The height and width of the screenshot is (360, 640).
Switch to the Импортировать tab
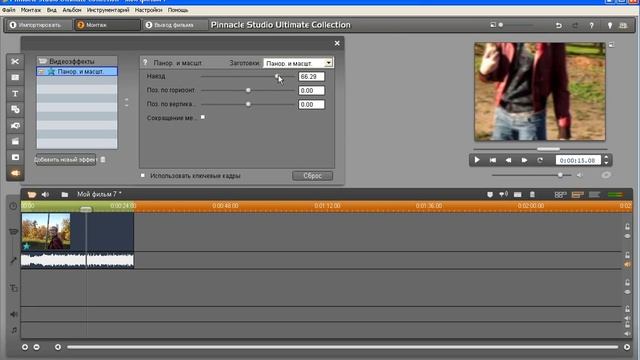[39, 25]
